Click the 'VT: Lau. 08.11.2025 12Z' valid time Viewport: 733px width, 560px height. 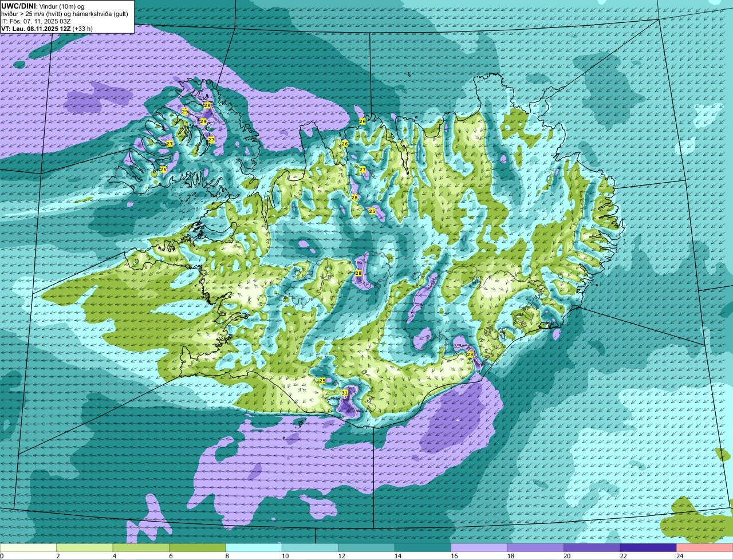click(36, 29)
